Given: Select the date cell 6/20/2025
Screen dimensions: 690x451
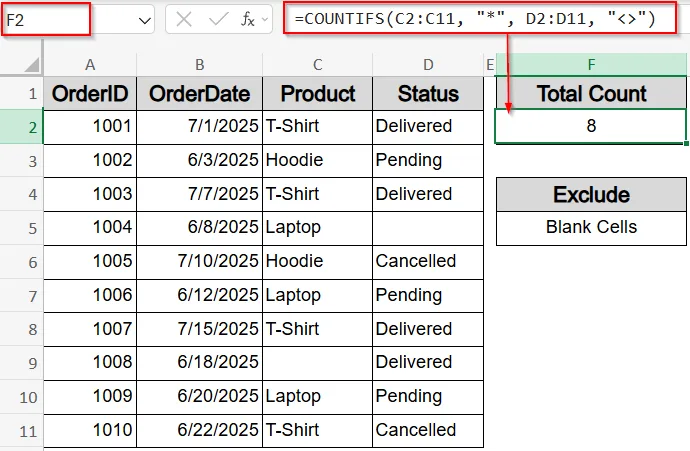Looking at the screenshot, I should pos(199,397).
